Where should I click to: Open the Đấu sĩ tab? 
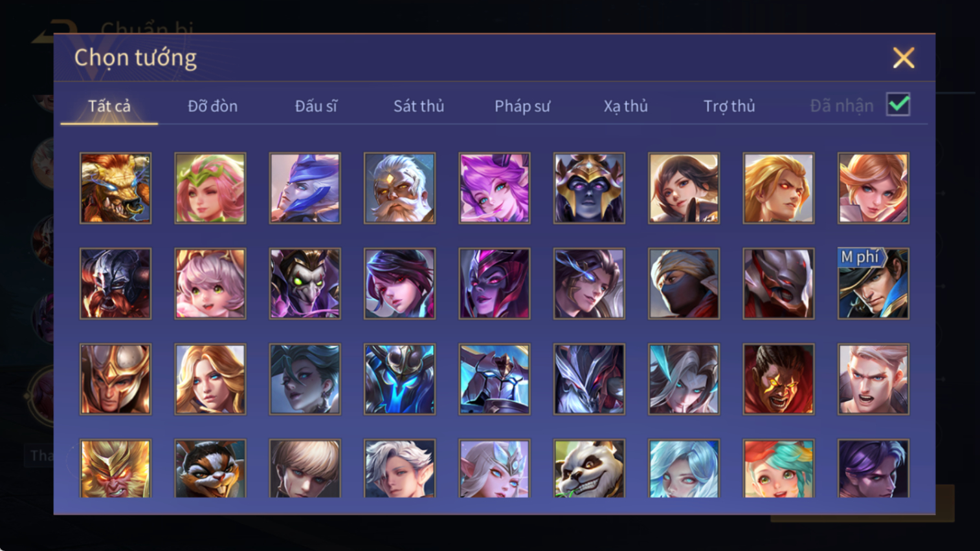[x=316, y=106]
